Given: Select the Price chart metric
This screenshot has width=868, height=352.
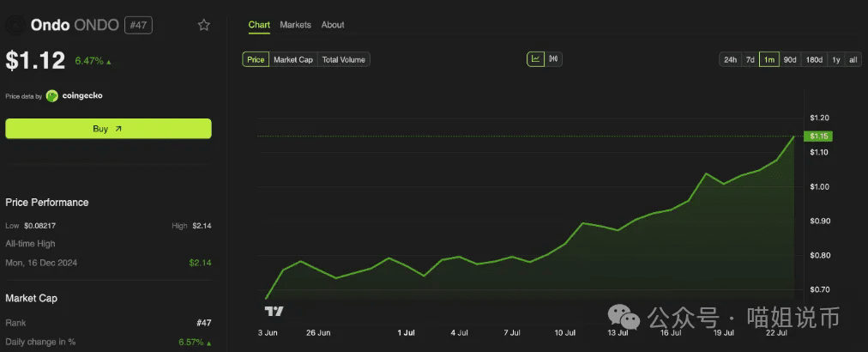Looking at the screenshot, I should (x=256, y=59).
